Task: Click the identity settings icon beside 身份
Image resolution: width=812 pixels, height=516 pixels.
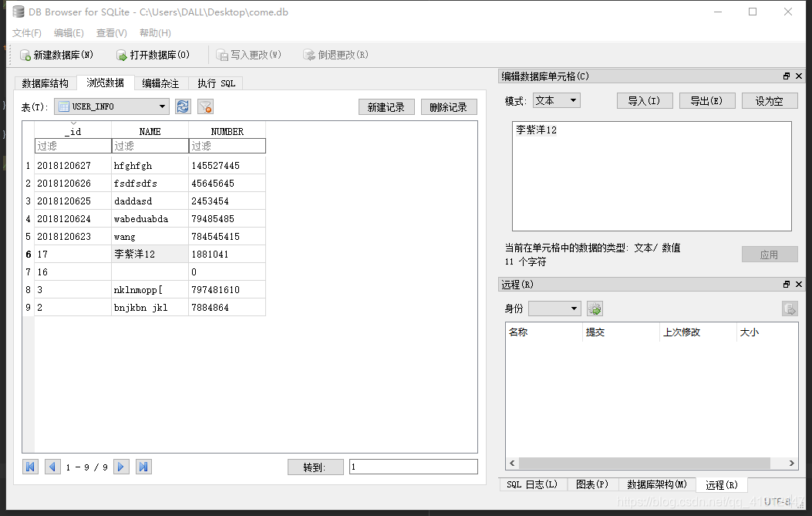Action: [x=594, y=307]
